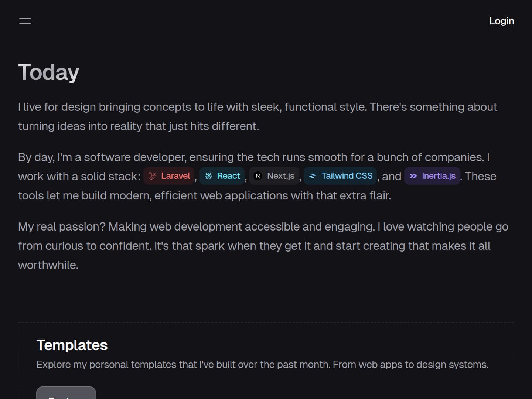
Task: Open the Laravel badge link
Action: coord(169,176)
